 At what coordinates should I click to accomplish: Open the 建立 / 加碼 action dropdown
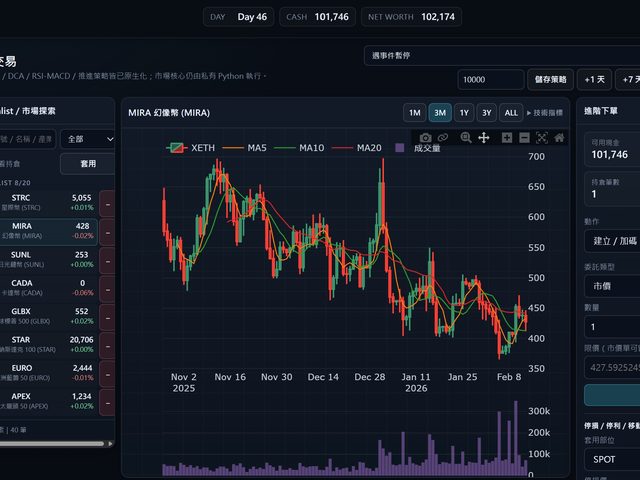(x=612, y=241)
